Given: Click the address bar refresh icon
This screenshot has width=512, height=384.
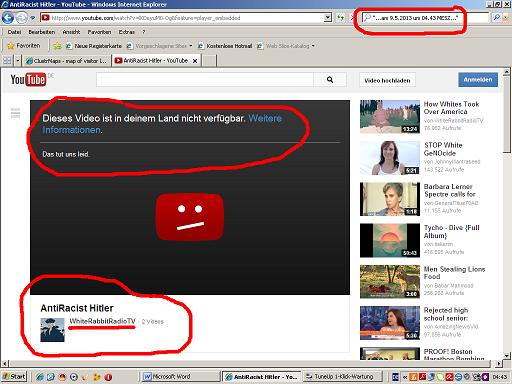Looking at the screenshot, I should pyautogui.click(x=340, y=17).
